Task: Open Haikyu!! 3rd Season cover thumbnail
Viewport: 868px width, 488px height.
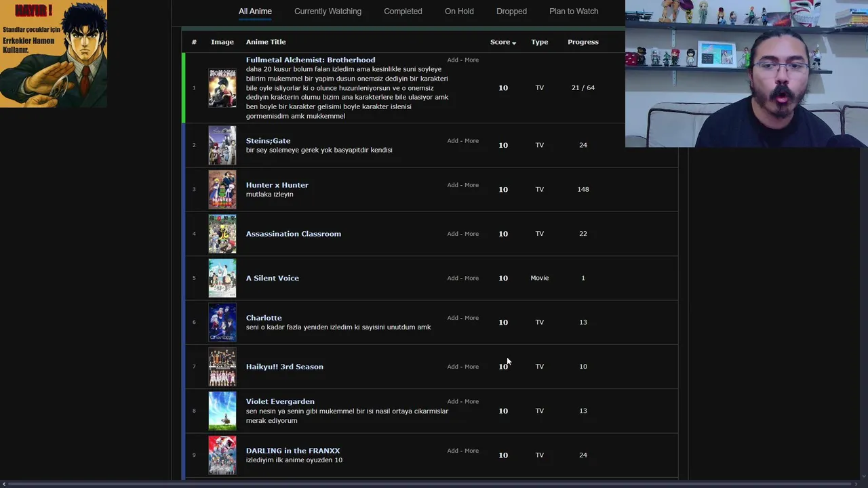Action: 222,367
